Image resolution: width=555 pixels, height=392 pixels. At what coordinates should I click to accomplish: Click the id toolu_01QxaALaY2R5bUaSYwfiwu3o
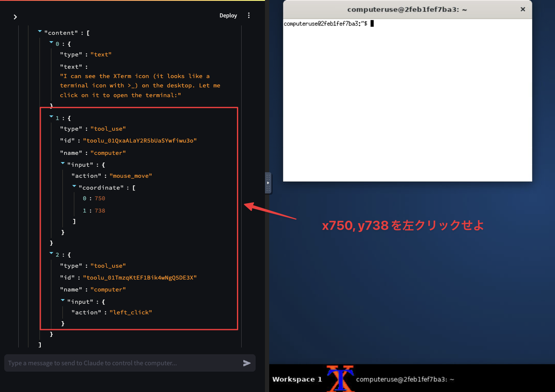[140, 140]
